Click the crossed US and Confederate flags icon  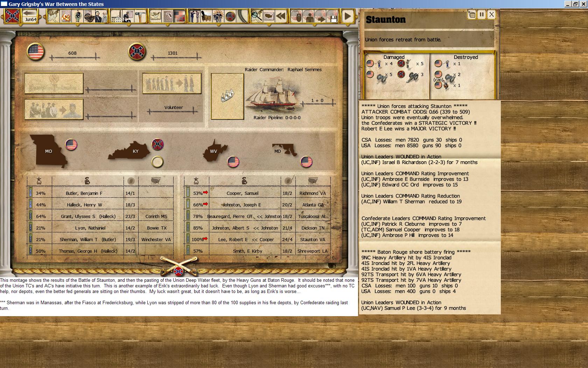[179, 16]
